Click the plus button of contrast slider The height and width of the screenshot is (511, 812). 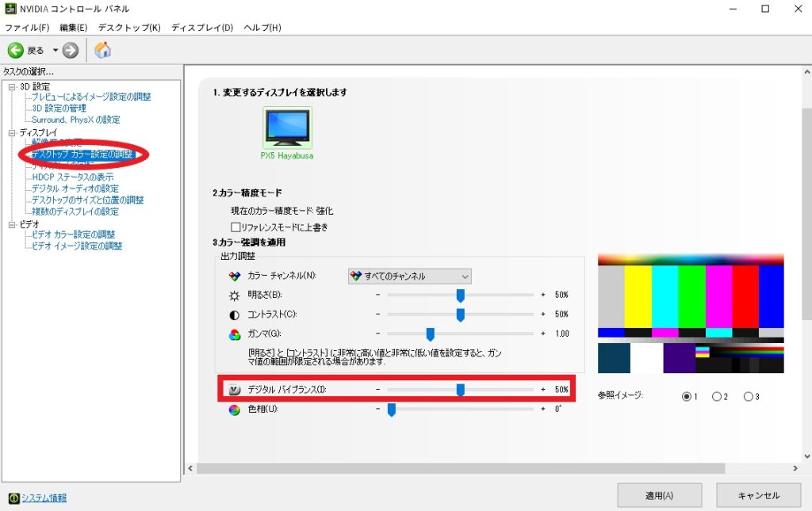542,314
